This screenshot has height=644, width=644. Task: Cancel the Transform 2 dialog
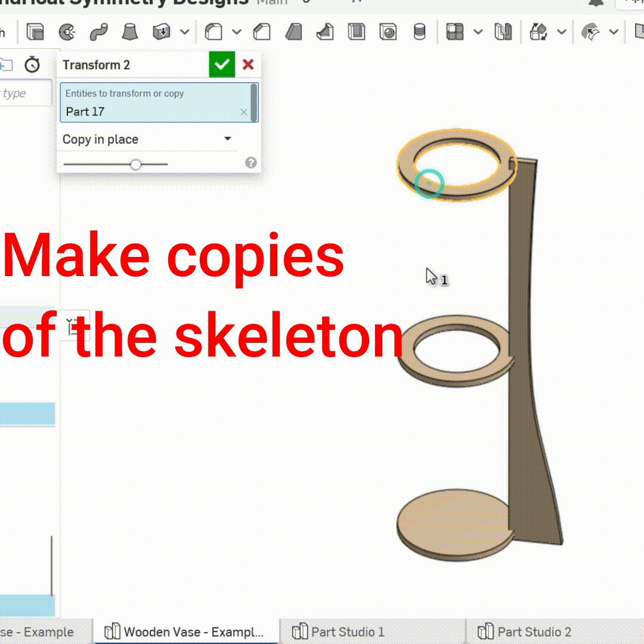click(248, 65)
